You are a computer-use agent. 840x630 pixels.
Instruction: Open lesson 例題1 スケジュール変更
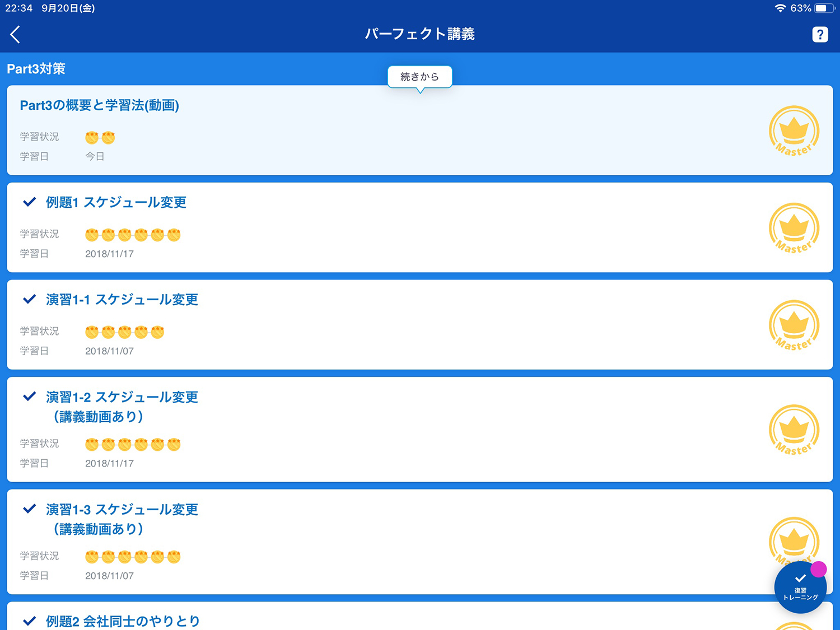(x=116, y=202)
